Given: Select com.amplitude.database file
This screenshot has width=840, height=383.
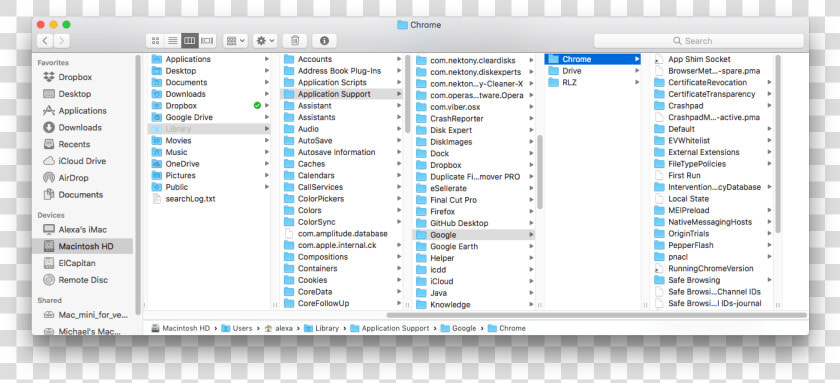Looking at the screenshot, I should [x=341, y=234].
